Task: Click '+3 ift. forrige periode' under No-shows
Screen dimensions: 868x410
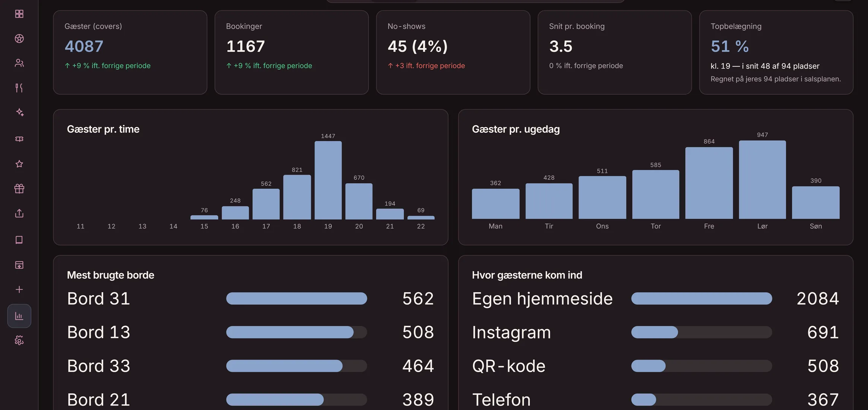Action: pos(426,66)
